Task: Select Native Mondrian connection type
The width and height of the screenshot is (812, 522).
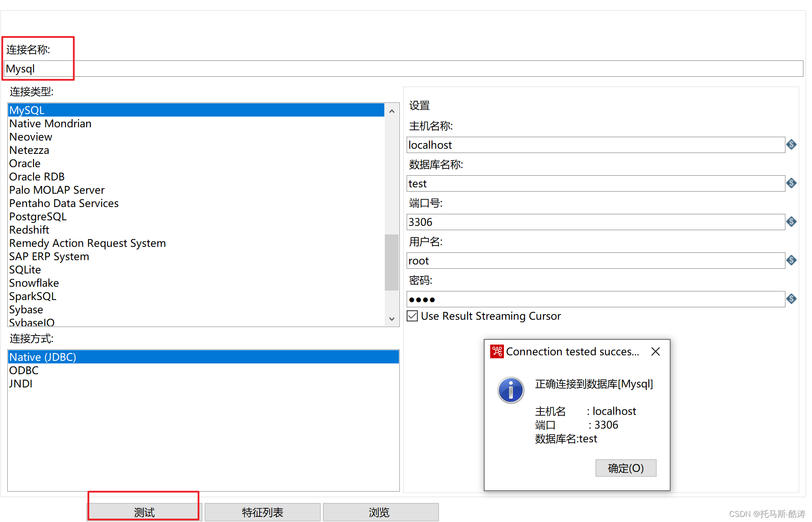Action: (196, 123)
